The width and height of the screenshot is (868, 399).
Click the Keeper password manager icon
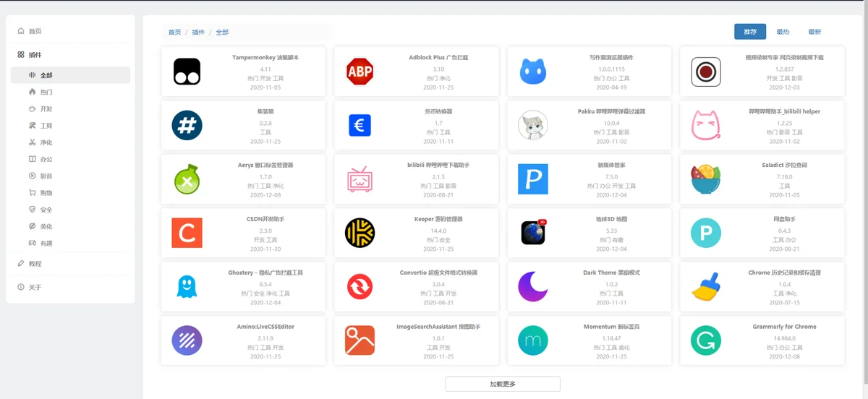[x=359, y=233]
